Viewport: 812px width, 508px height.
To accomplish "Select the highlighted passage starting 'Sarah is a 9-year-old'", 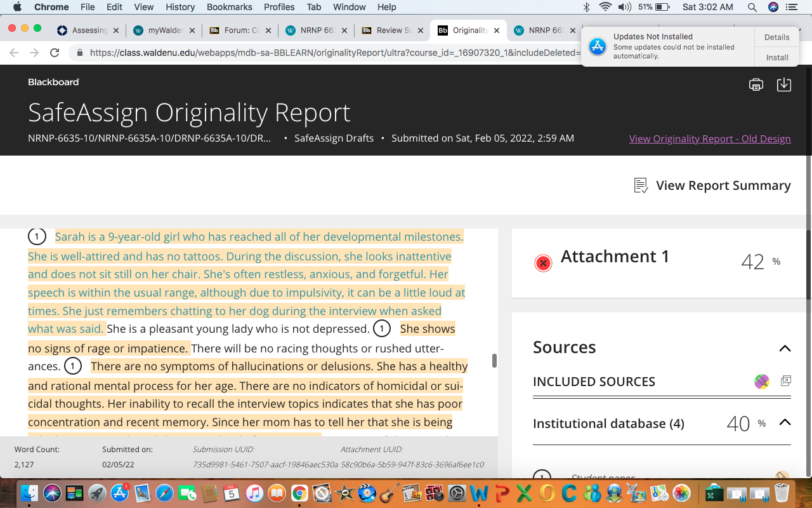I will [246, 283].
